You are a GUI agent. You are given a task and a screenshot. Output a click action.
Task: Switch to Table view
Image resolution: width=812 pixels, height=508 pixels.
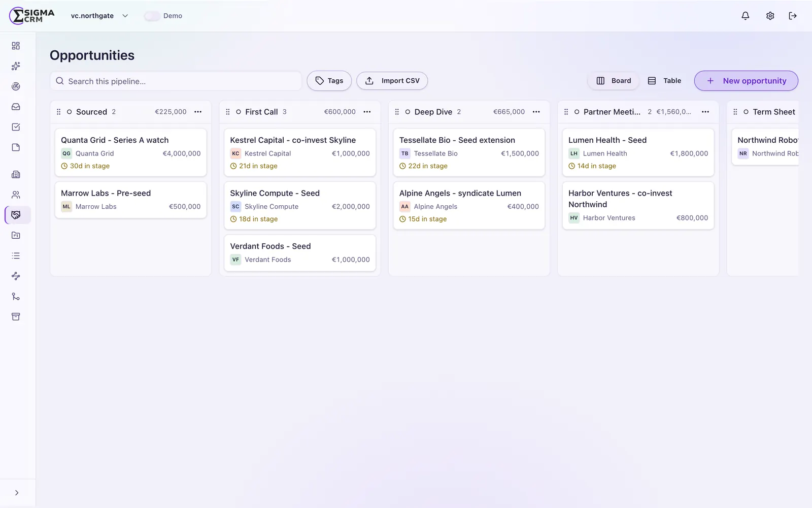(x=664, y=81)
